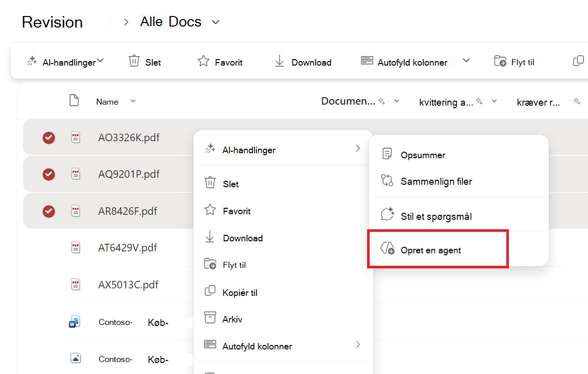Expand Autofyld kolonner submenu arrow in context menu
This screenshot has height=374, width=588.
(358, 344)
